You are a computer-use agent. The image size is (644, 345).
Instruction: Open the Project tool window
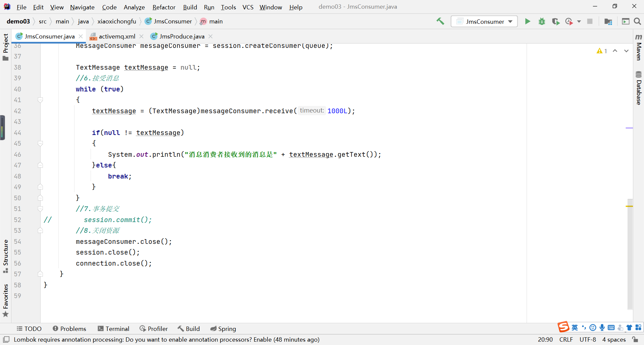click(x=5, y=47)
